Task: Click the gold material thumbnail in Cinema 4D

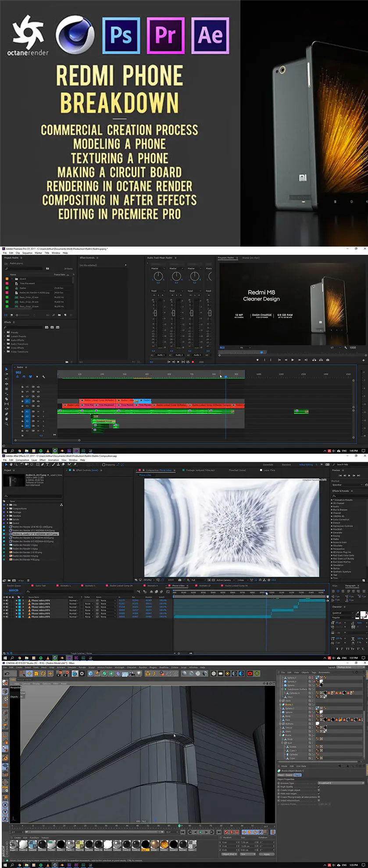Action: 154,844
